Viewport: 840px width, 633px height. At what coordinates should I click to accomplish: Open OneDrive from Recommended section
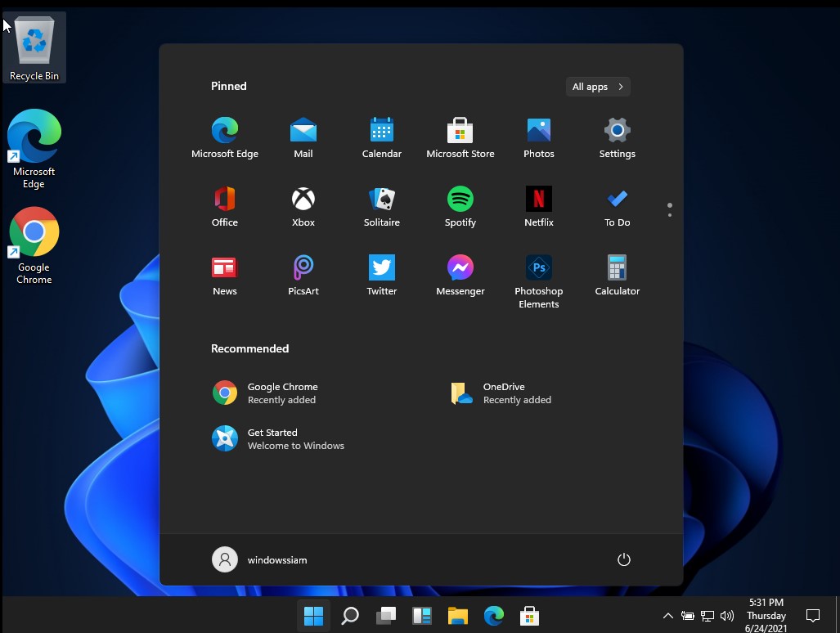[504, 393]
